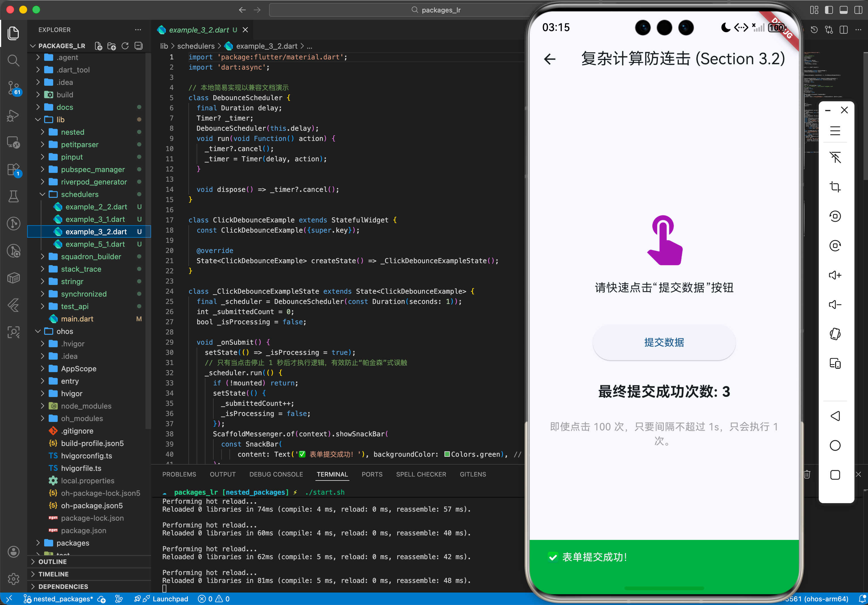
Task: Switch to the DEBUG CONSOLE tab
Action: tap(276, 474)
